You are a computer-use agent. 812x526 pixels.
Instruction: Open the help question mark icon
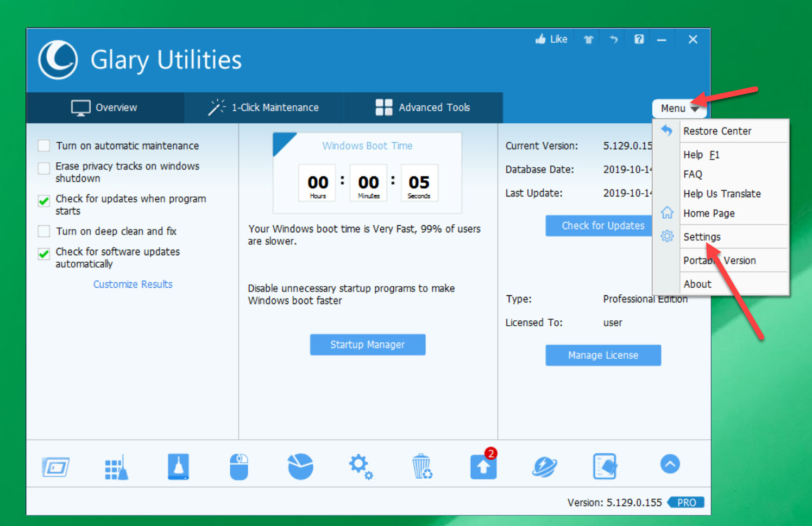(639, 39)
